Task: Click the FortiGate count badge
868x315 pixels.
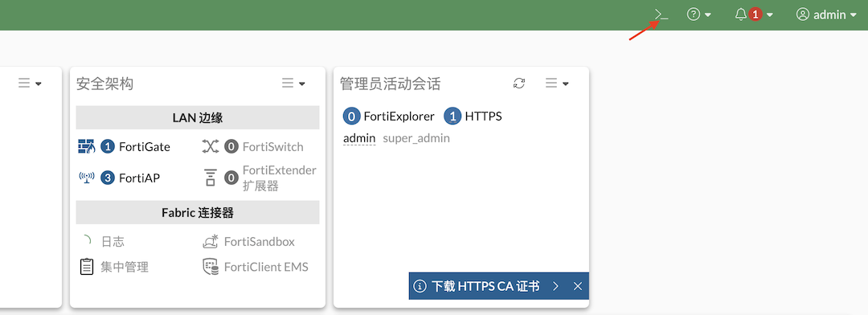Action: click(x=108, y=147)
